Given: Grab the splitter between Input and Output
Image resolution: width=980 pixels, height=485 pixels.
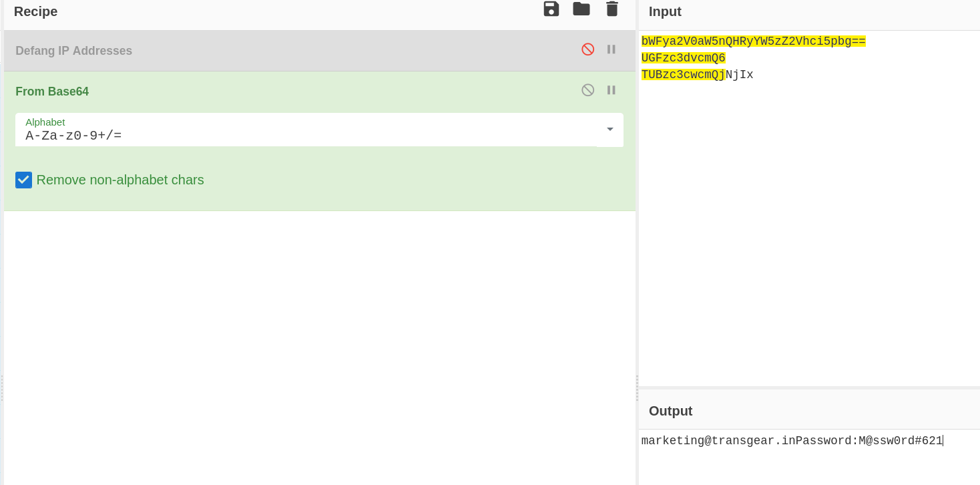Looking at the screenshot, I should [809, 387].
